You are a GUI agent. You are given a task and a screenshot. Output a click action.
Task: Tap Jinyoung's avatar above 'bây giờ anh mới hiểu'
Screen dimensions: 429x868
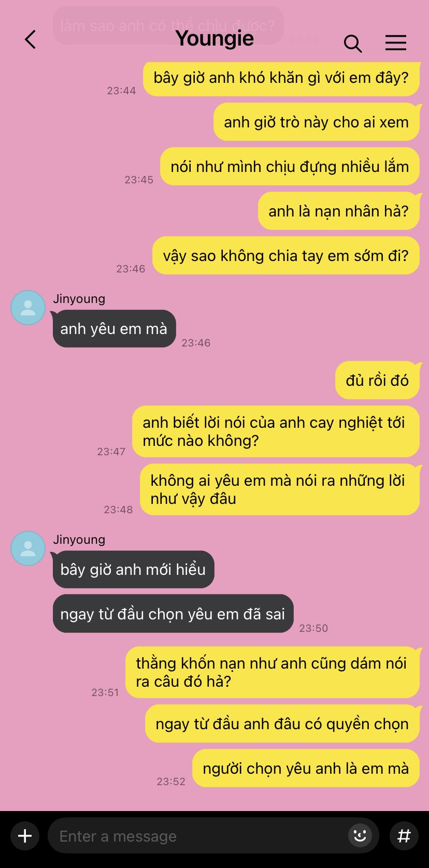pyautogui.click(x=28, y=548)
